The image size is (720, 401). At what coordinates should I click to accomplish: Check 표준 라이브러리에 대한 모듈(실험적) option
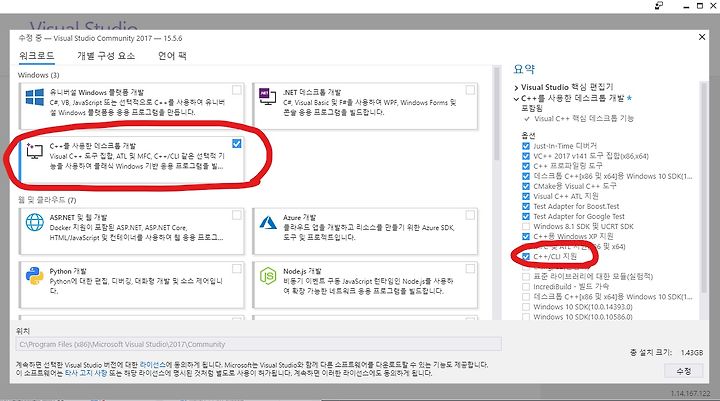(526, 277)
